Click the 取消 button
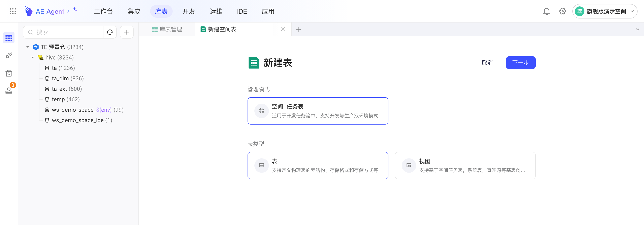644x225 pixels. click(x=487, y=63)
